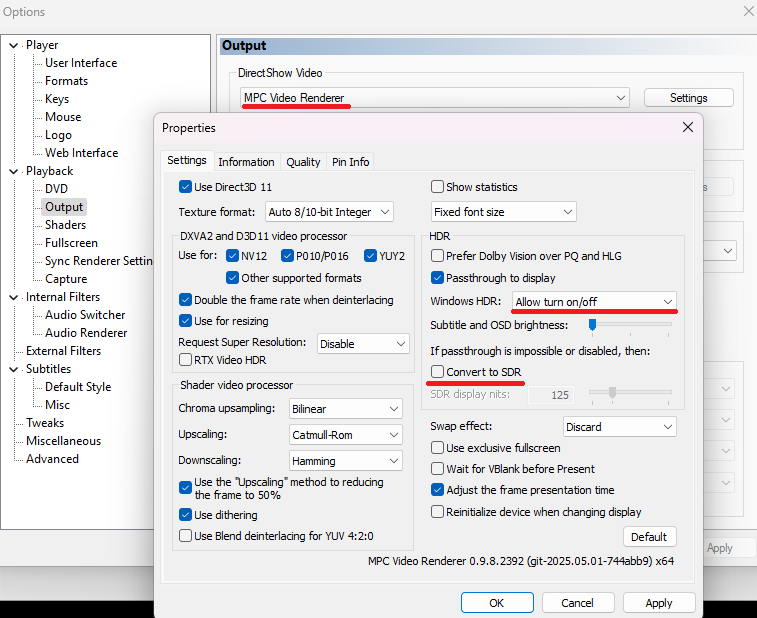The image size is (757, 618).
Task: Select Fullscreen in options tree
Action: tap(71, 243)
